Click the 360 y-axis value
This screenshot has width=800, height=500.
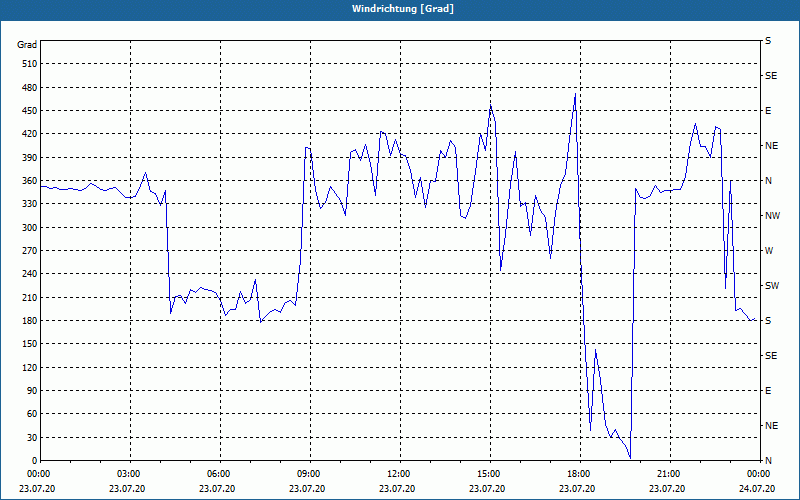point(30,181)
